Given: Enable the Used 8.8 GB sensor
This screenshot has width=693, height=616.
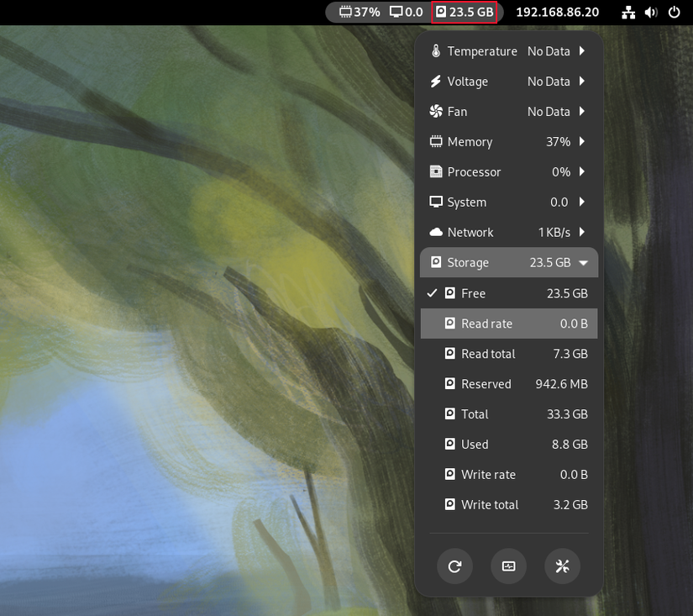Looking at the screenshot, I should (509, 445).
